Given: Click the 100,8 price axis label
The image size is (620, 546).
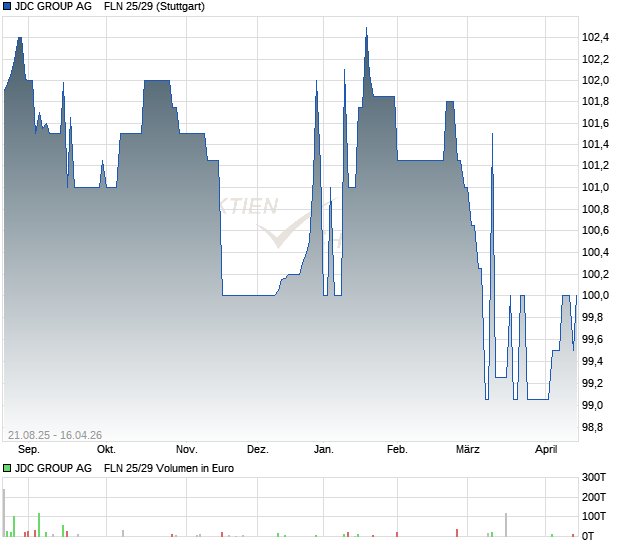Looking at the screenshot, I should tap(595, 209).
